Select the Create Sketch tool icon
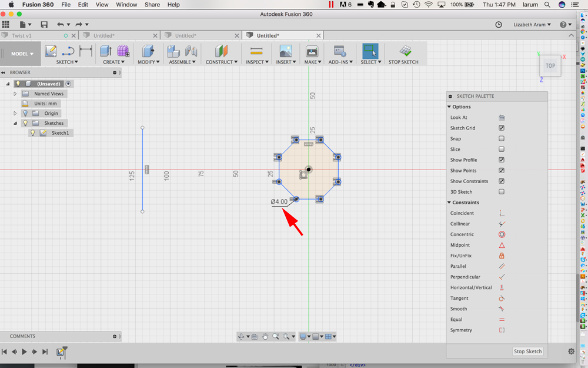The image size is (588, 368). pyautogui.click(x=51, y=51)
